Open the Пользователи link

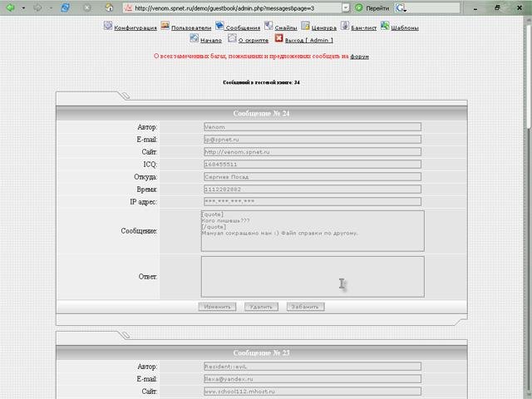pyautogui.click(x=191, y=27)
